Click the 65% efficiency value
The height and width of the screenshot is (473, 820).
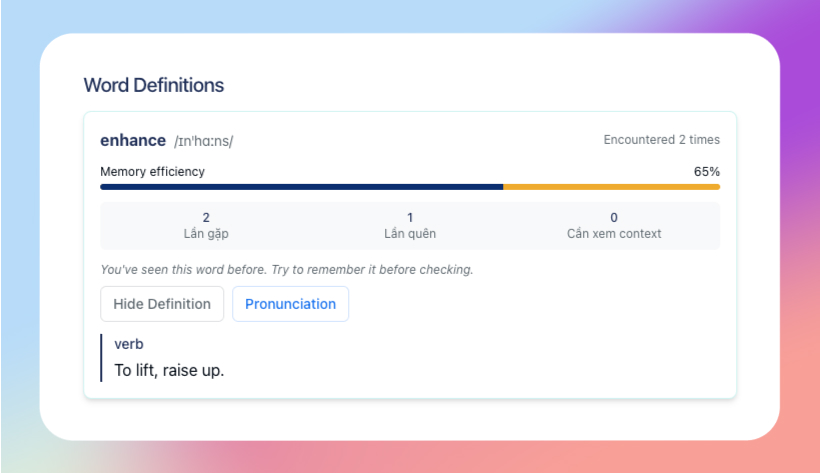pos(706,171)
